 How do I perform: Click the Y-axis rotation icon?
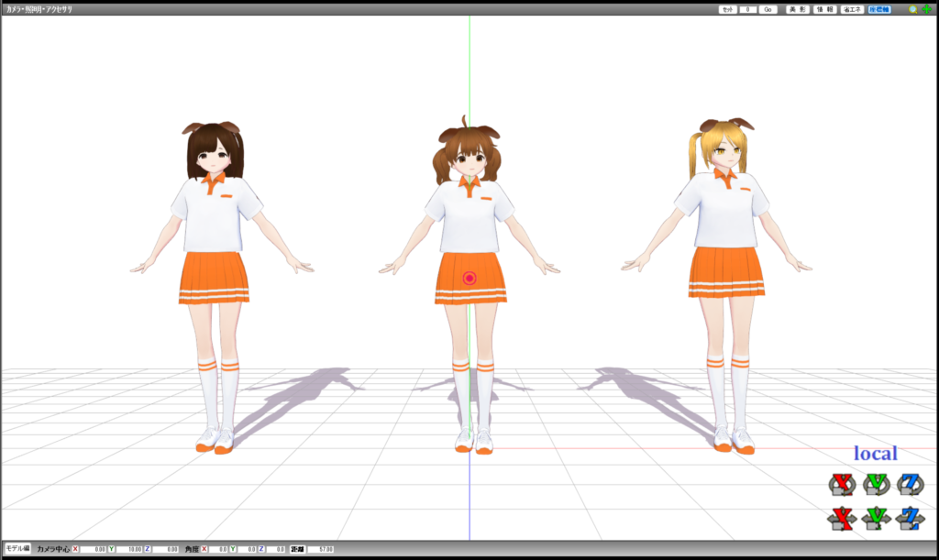coord(877,484)
